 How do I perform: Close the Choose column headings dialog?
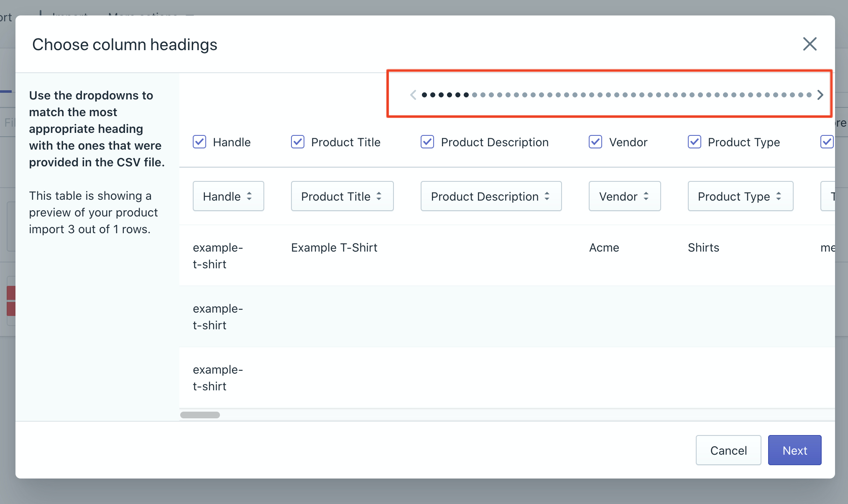click(x=810, y=44)
